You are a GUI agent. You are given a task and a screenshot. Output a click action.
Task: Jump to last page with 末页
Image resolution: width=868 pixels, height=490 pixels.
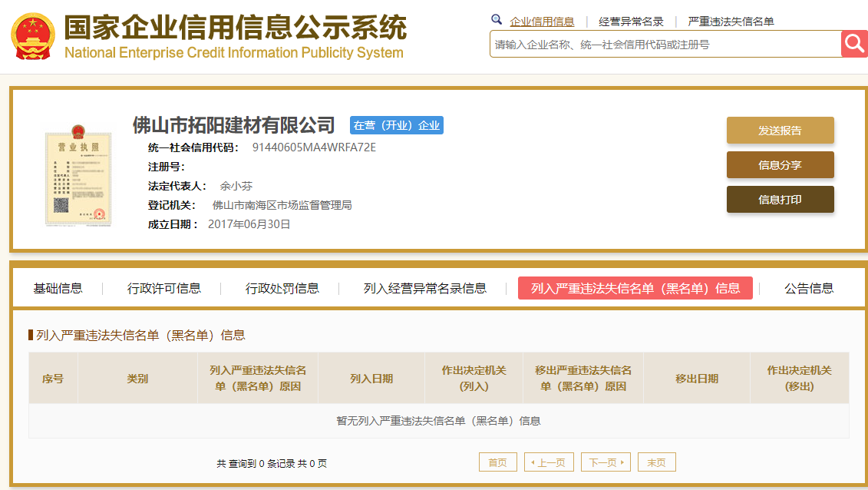(x=656, y=462)
